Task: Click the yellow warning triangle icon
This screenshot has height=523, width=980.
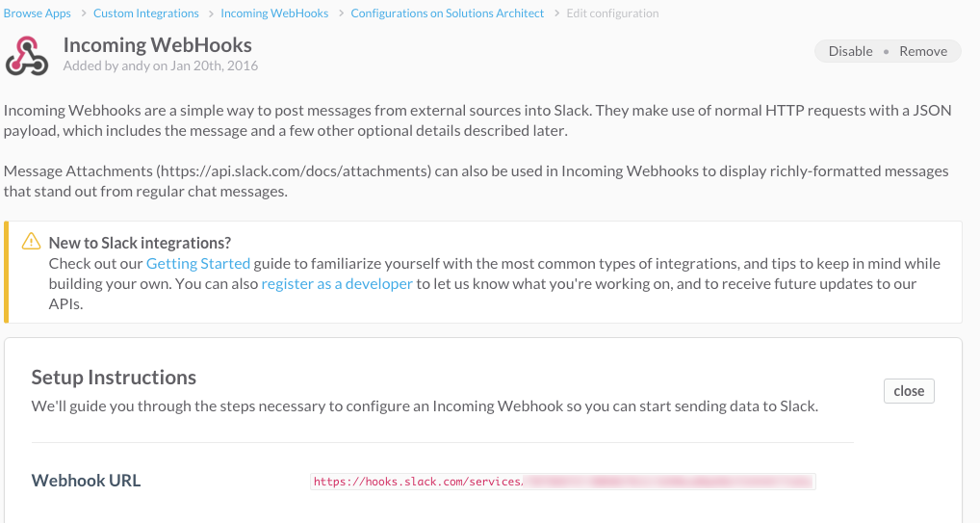Action: pos(31,242)
